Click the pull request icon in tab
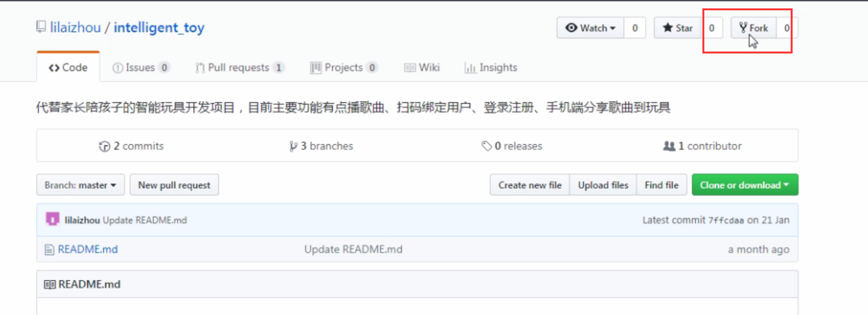The width and height of the screenshot is (868, 315). (x=200, y=68)
